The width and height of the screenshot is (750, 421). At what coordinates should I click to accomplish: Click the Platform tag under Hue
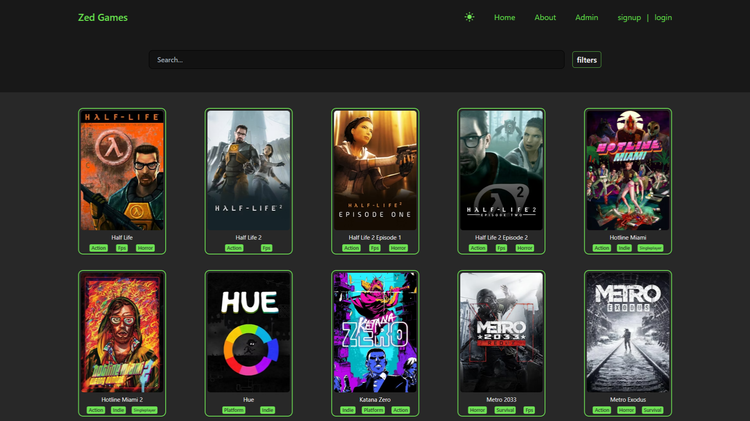[235, 410]
